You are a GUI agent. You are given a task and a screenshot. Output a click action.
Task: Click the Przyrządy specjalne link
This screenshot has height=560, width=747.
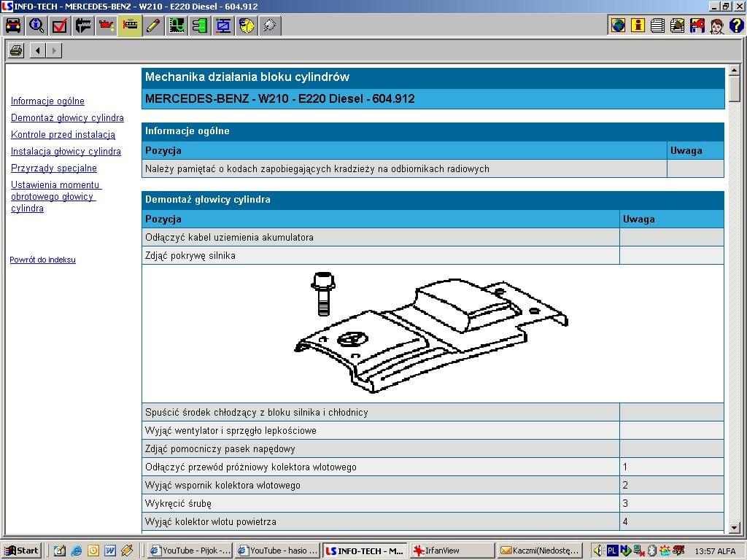click(54, 168)
